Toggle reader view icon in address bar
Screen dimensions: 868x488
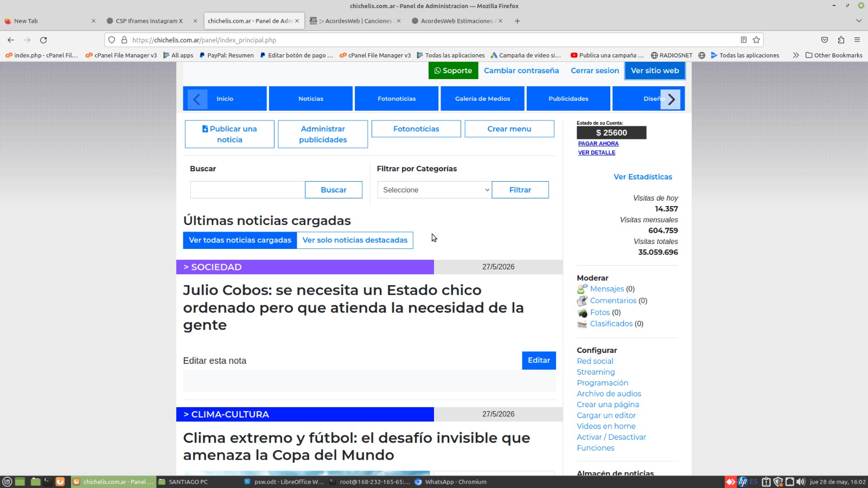tap(744, 40)
